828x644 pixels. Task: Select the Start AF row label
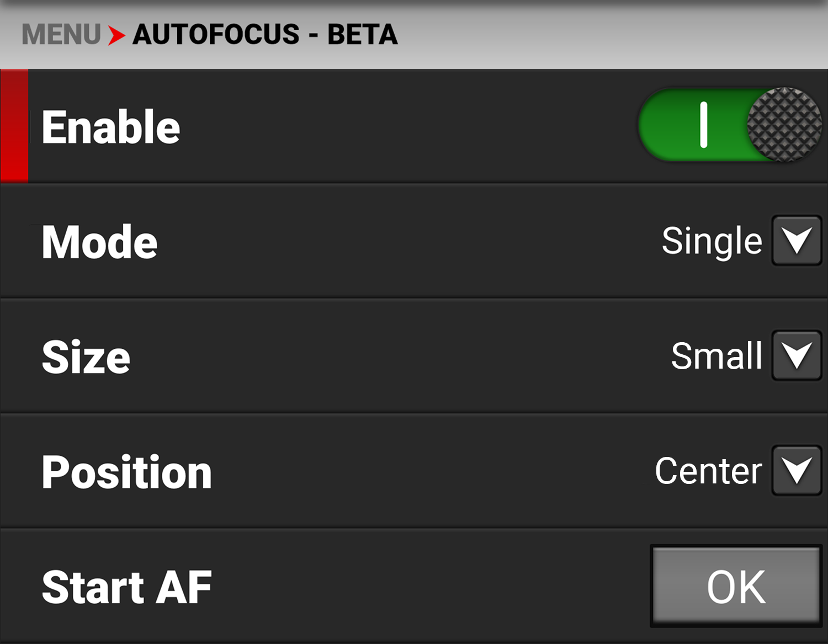(x=127, y=587)
